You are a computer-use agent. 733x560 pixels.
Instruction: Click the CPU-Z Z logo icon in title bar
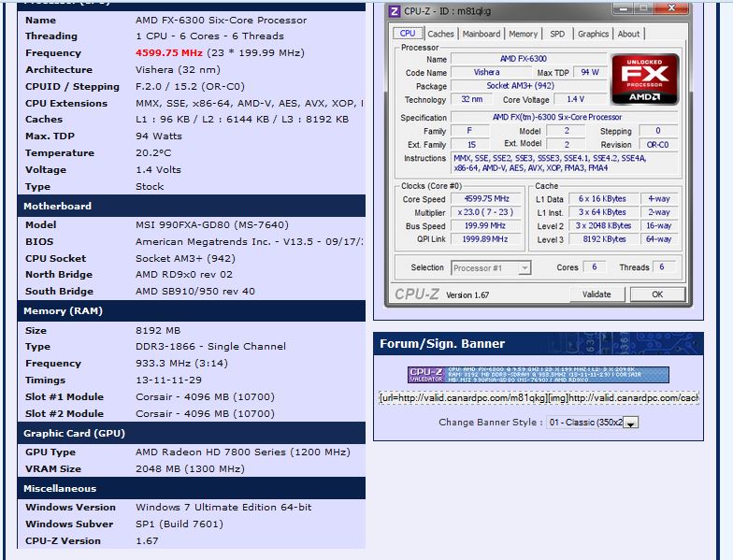click(395, 11)
